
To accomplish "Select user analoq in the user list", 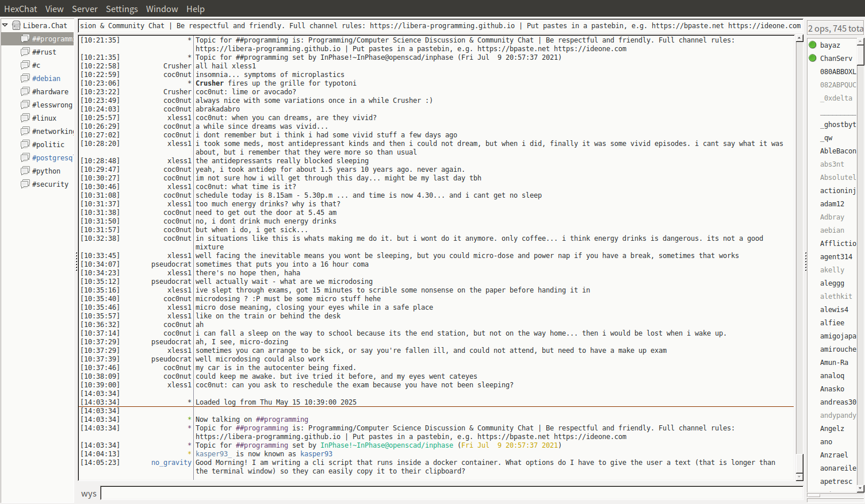I will point(832,375).
